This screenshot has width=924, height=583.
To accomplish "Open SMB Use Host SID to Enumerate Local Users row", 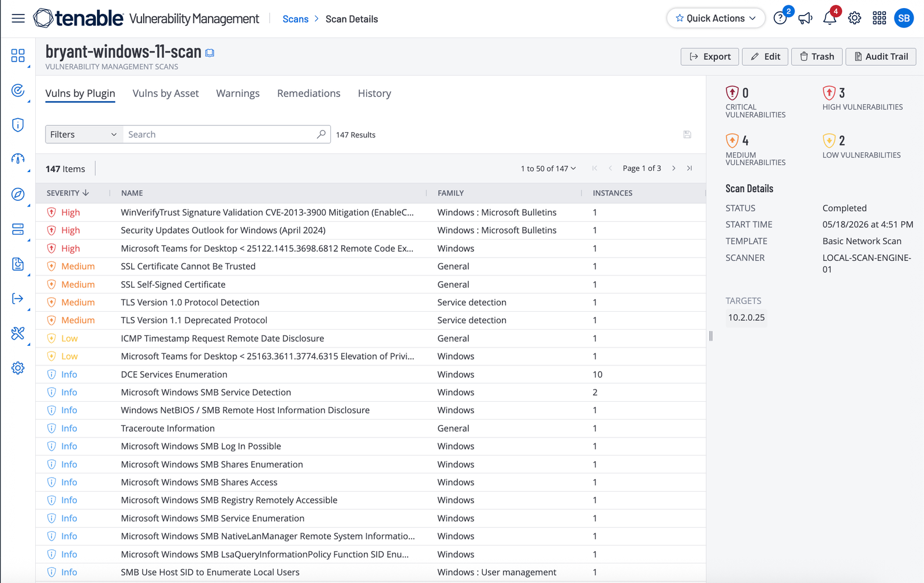I will click(x=371, y=572).
